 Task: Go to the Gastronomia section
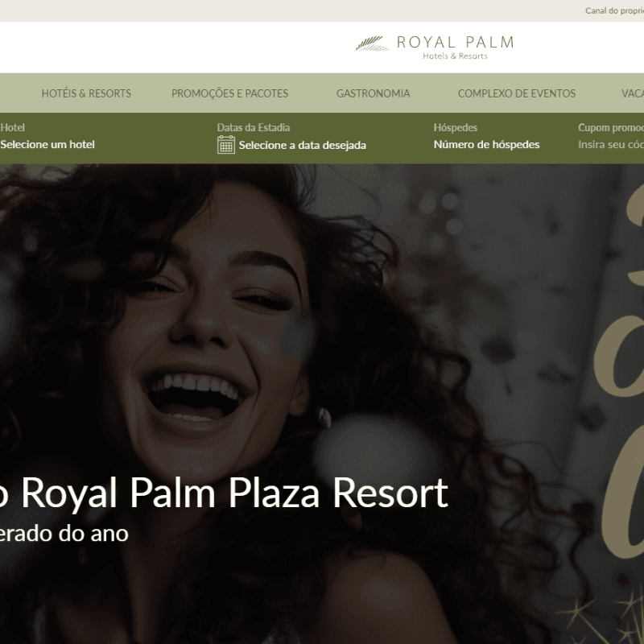pos(373,93)
